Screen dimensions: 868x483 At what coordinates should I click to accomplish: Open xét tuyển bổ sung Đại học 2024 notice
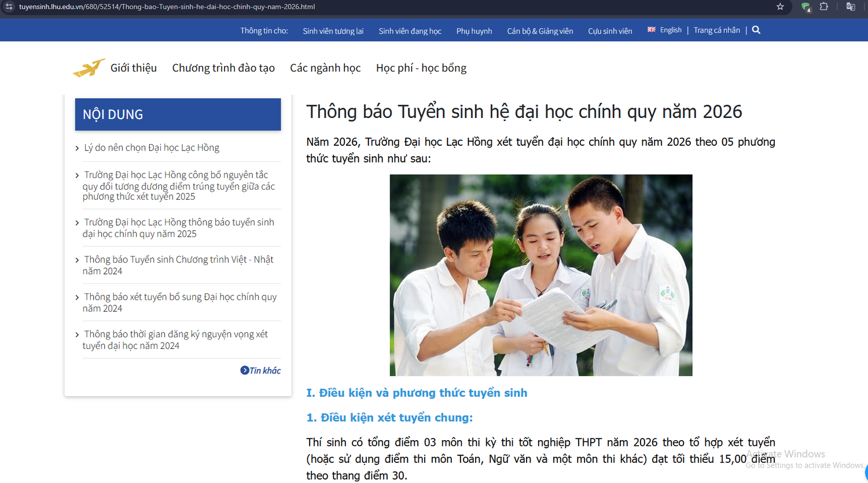pyautogui.click(x=179, y=303)
